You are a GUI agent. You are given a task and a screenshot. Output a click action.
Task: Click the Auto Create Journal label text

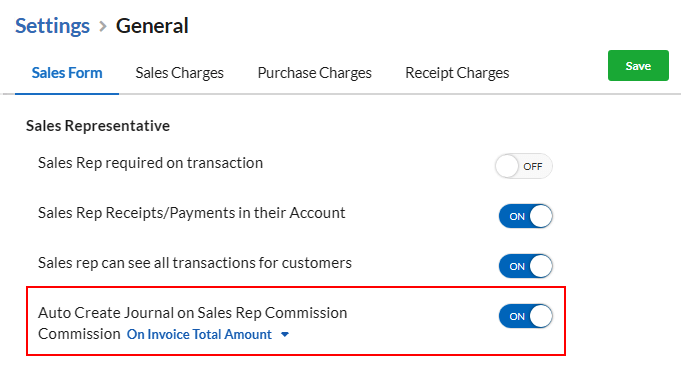click(192, 313)
